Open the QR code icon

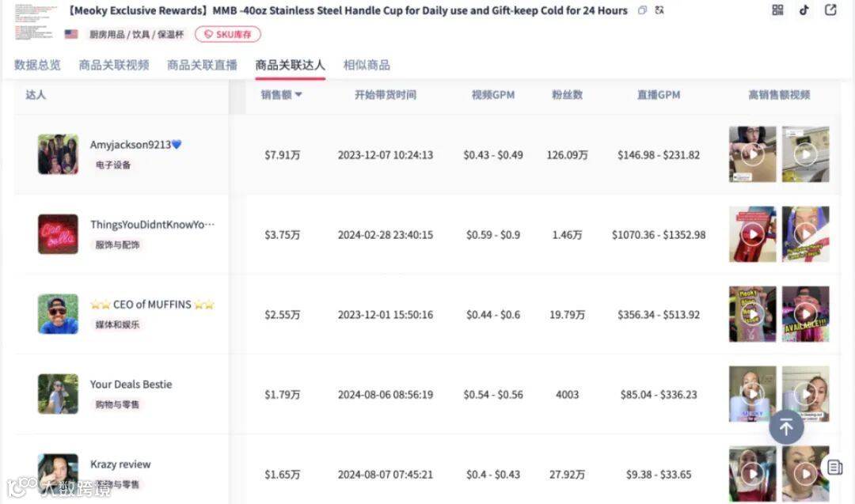[777, 9]
